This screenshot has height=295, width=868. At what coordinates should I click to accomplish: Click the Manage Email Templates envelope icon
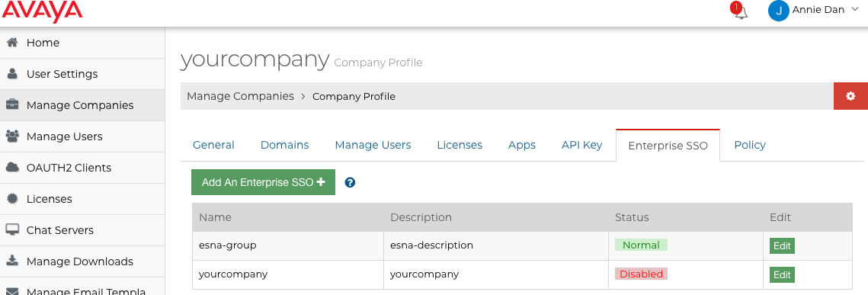[x=12, y=291]
